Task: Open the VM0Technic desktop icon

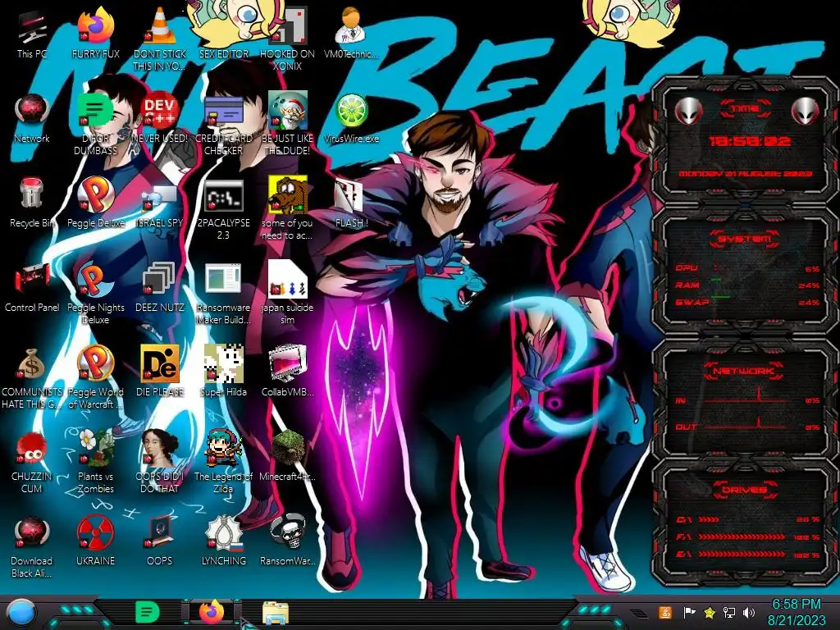Action: [x=351, y=32]
